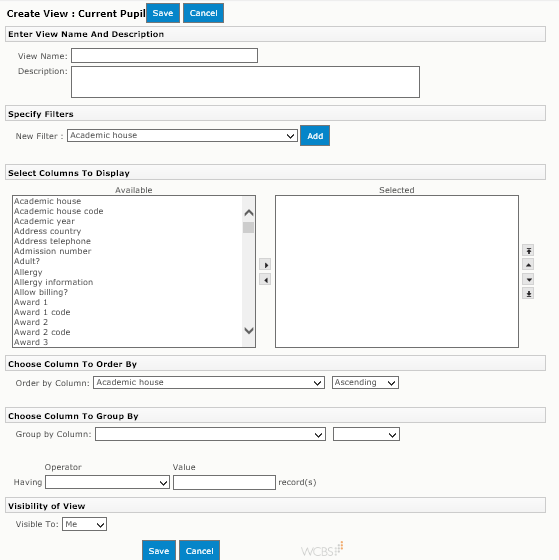This screenshot has height=560, width=559.
Task: Click the remove-from-Selected left arrow
Action: pos(265,280)
